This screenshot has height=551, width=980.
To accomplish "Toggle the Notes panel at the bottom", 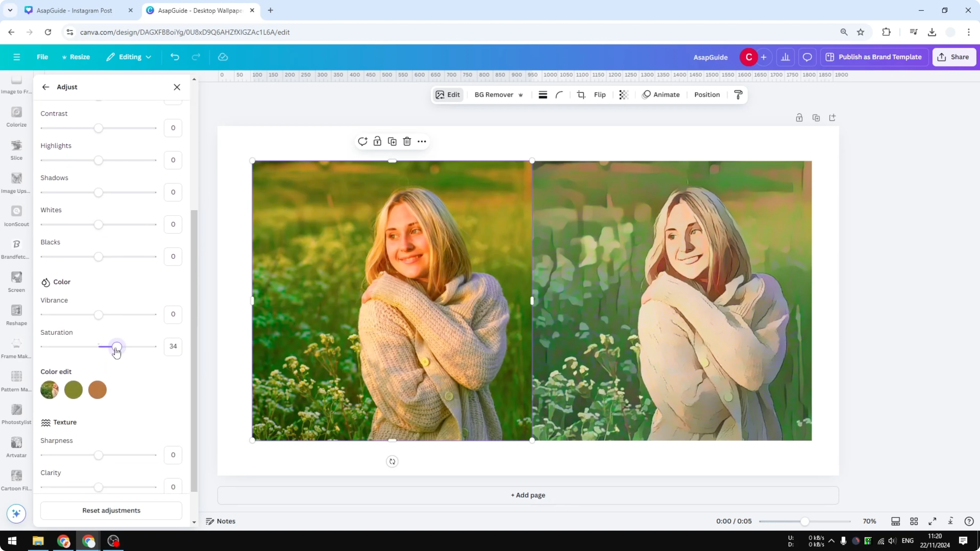I will pyautogui.click(x=221, y=521).
